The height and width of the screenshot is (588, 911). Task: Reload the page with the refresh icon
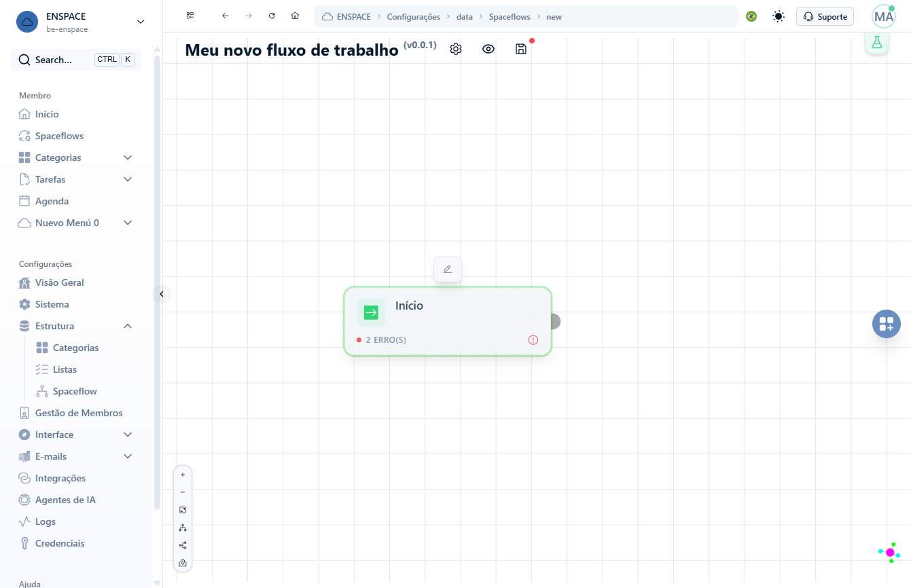272,16
